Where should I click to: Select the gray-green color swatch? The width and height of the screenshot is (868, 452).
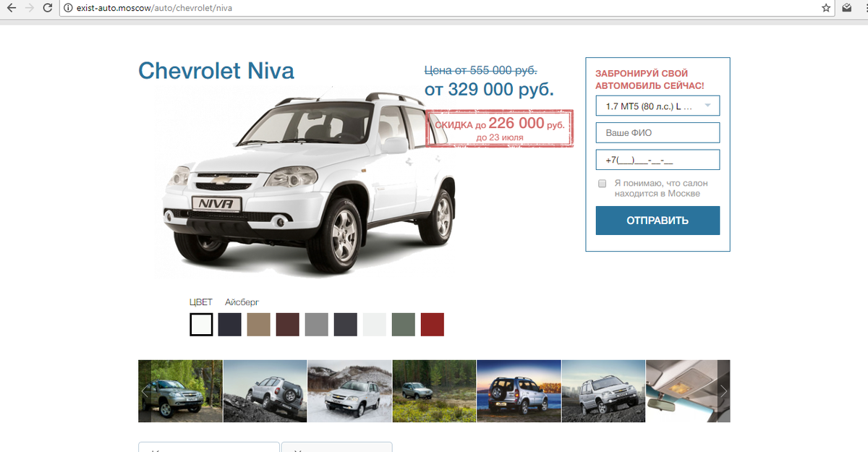click(404, 325)
